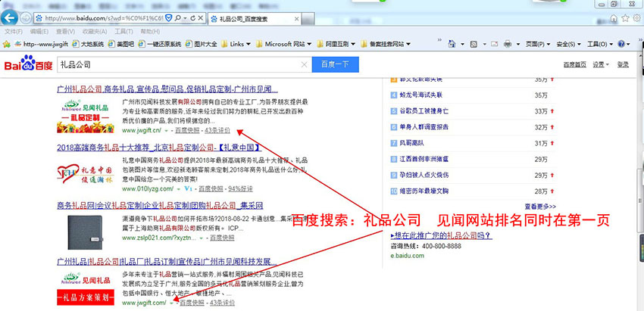This screenshot has width=644, height=311.
Task: Click the gray notebook product thumbnail
Action: [86, 232]
